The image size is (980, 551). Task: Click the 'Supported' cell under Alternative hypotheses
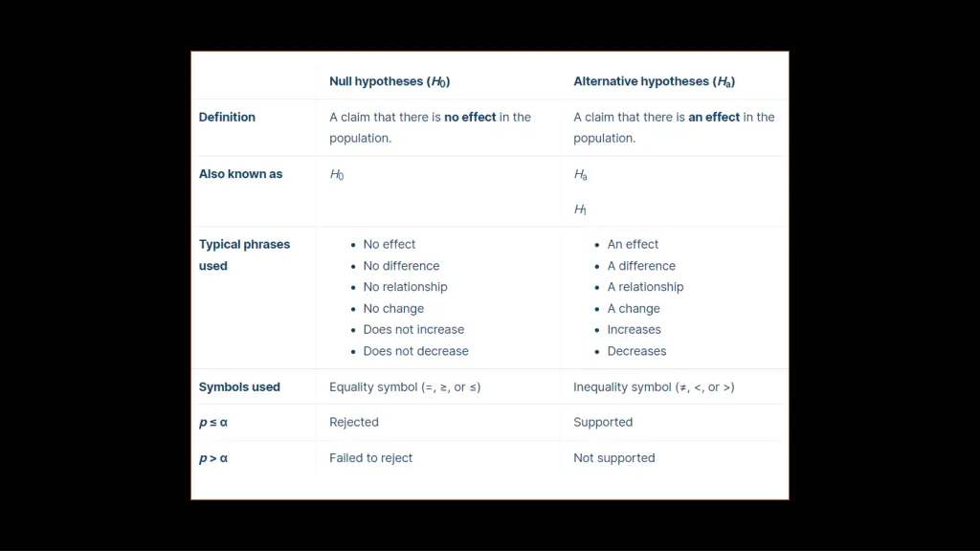pos(603,422)
